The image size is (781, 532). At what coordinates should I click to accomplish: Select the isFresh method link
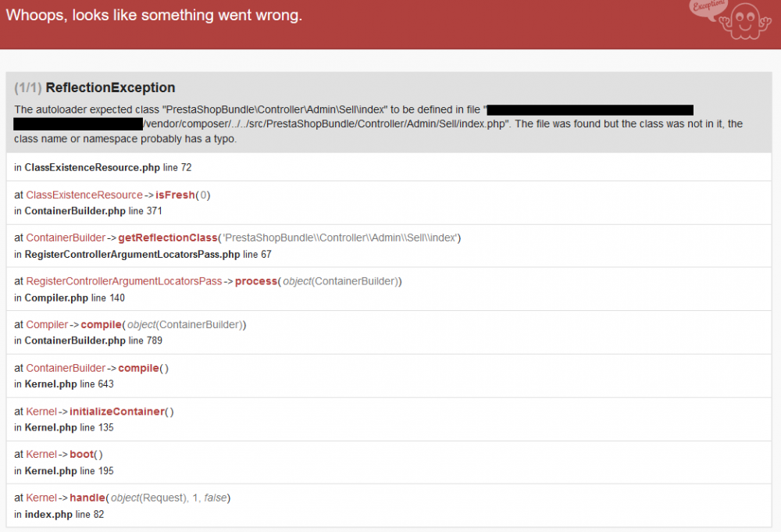coord(174,195)
